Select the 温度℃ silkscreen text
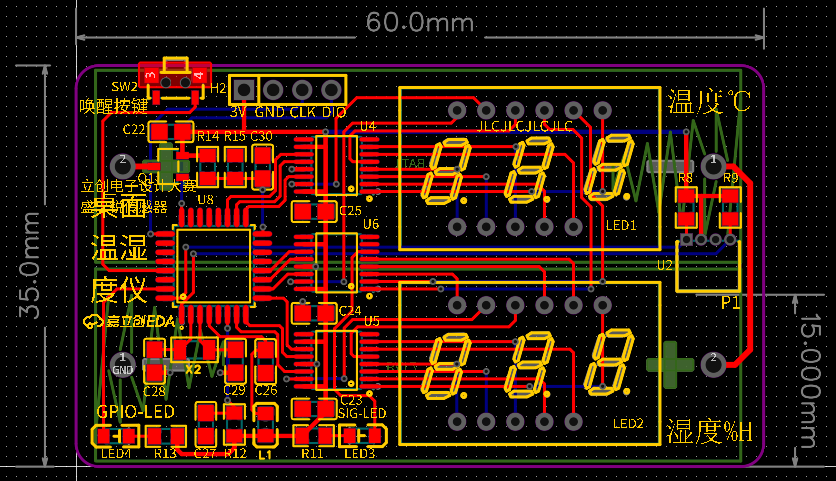Image resolution: width=836 pixels, height=481 pixels. pos(709,102)
